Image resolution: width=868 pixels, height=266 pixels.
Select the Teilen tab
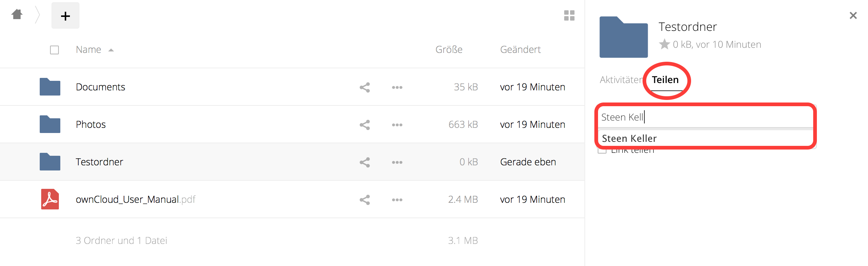point(665,80)
